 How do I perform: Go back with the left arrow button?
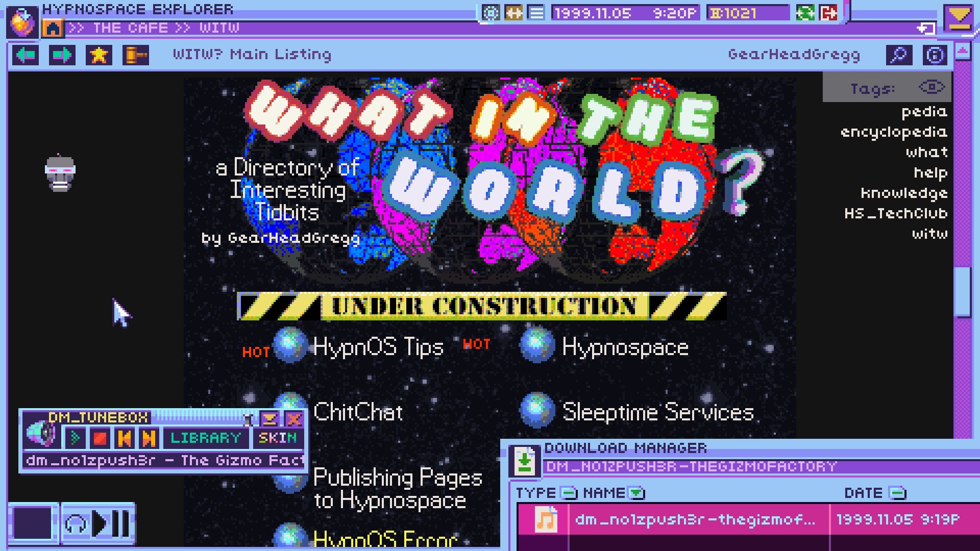click(26, 55)
